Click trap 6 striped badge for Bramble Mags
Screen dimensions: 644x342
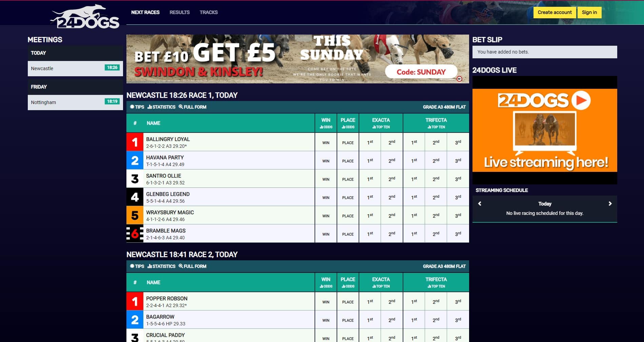(135, 234)
